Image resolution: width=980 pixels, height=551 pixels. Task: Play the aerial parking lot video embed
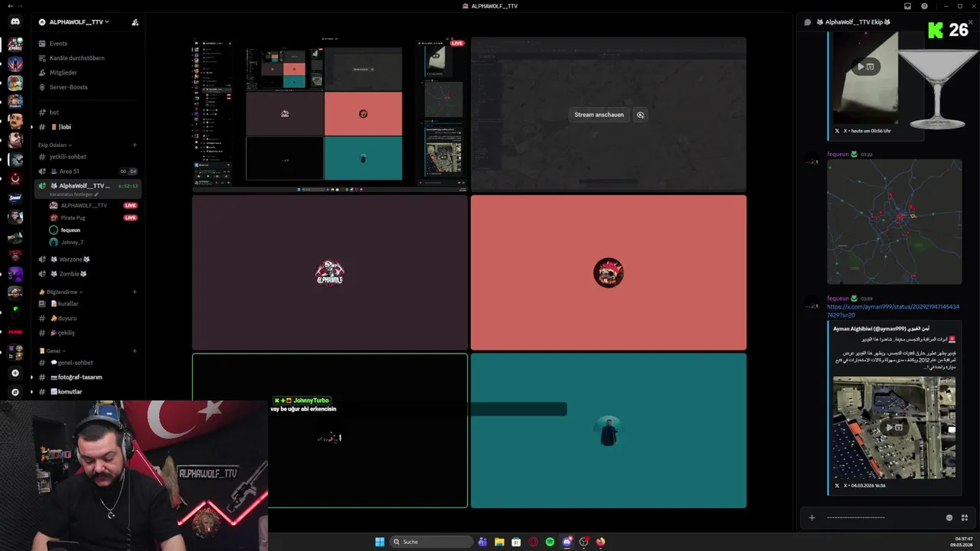point(890,428)
